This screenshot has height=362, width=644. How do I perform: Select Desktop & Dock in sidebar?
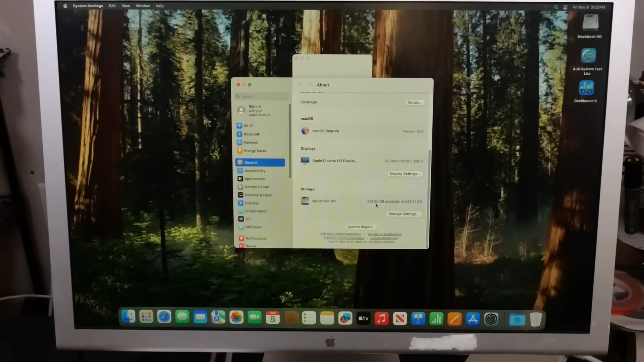coord(258,195)
